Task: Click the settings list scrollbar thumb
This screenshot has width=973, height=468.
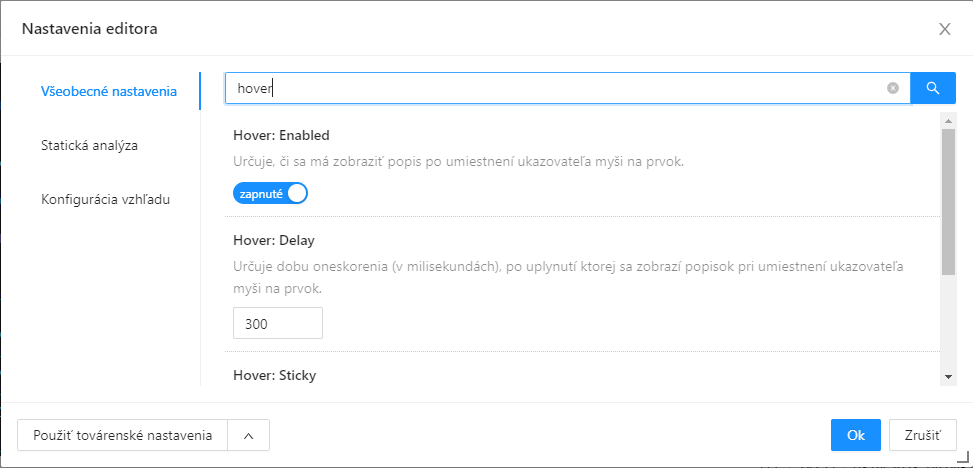Action: tap(948, 200)
